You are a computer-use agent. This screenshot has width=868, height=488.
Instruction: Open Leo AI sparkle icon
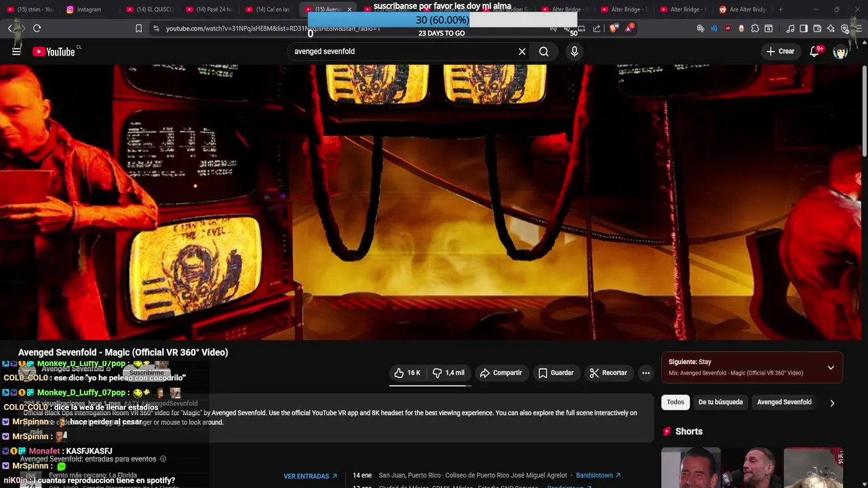(831, 28)
